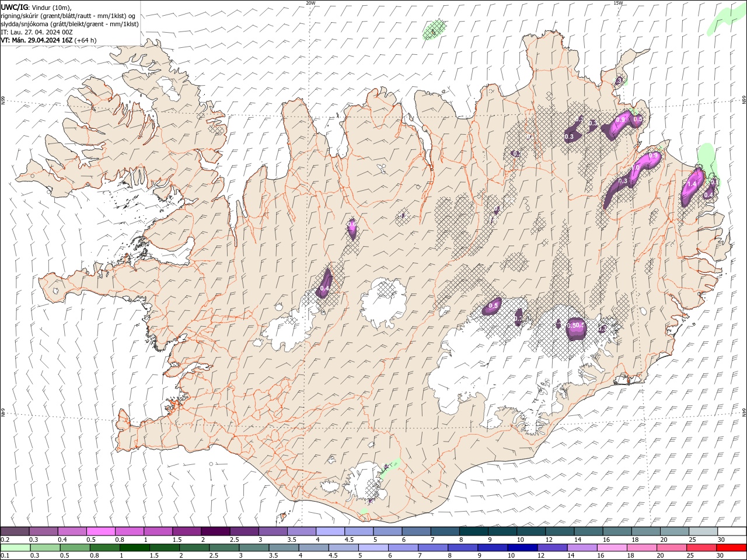The image size is (747, 560).
Task: Click the 1.4 snowfall value on map
Action: [692, 184]
